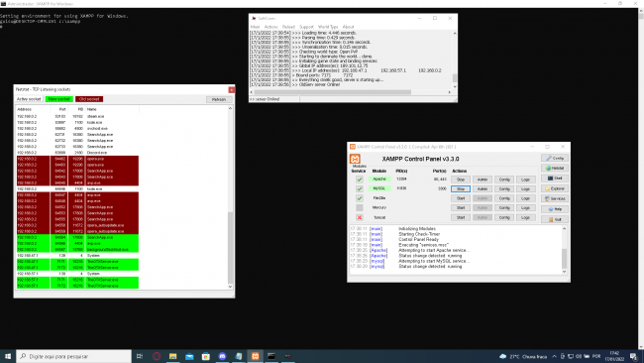Screen dimensions: 644x363
Task: Stop the MySQL module
Action: point(461,189)
